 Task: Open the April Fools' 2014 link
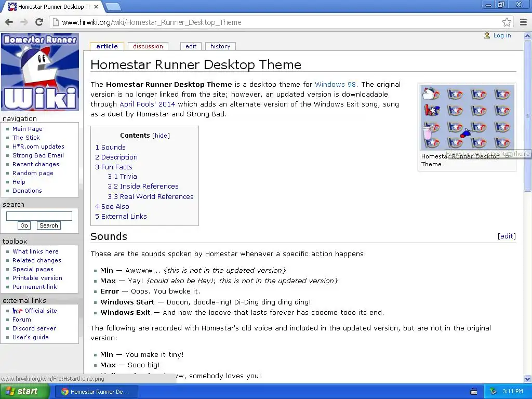(147, 104)
